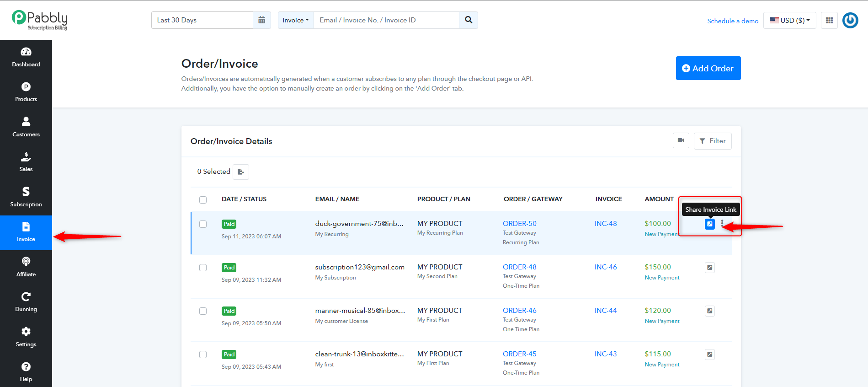The height and width of the screenshot is (387, 868).
Task: Share invoice link for INC-46
Action: tap(709, 268)
